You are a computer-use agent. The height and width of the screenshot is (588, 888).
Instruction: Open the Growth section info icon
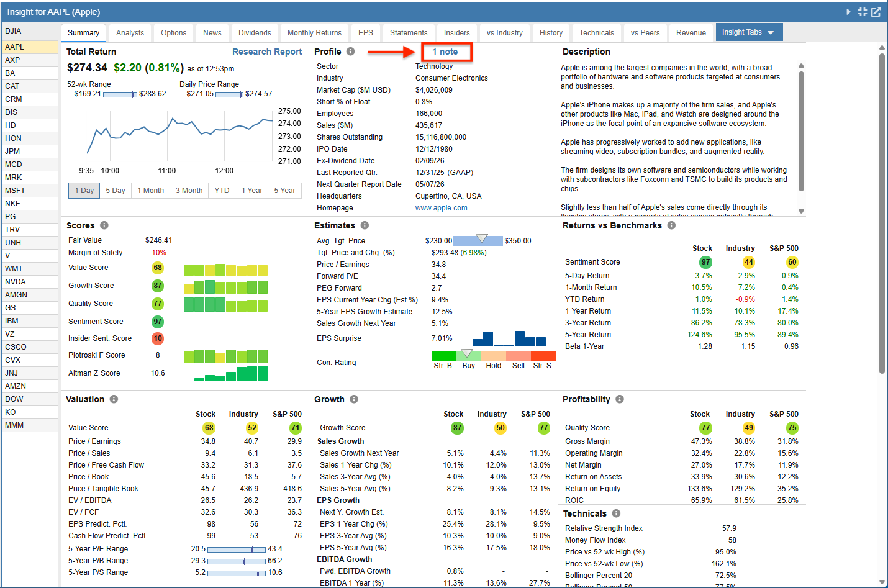(354, 399)
